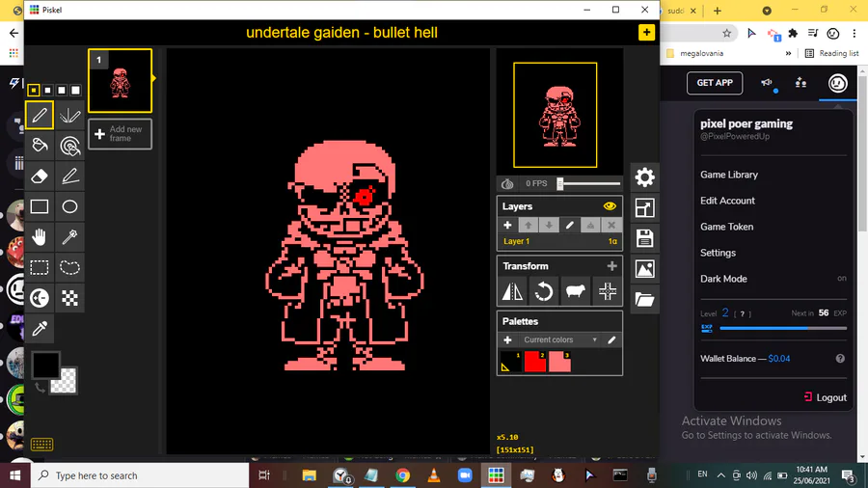The width and height of the screenshot is (868, 488).
Task: Open the Chrome tab search dropdown arrow
Action: [x=767, y=11]
